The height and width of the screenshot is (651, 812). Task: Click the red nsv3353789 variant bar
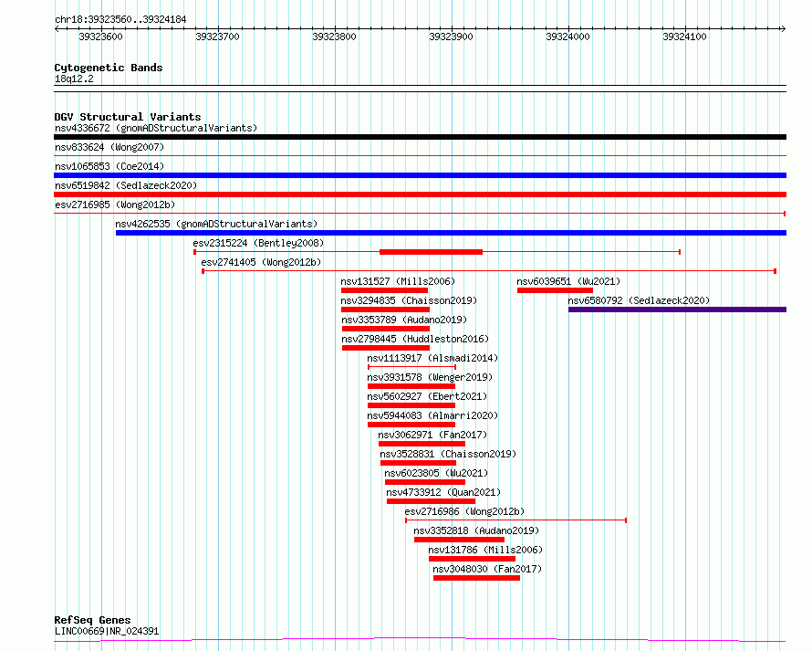386,329
